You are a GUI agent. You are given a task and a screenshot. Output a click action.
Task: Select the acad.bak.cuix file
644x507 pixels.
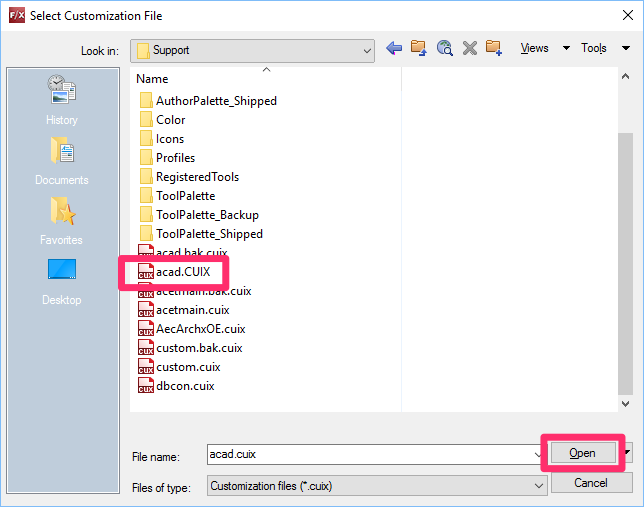[x=183, y=251]
